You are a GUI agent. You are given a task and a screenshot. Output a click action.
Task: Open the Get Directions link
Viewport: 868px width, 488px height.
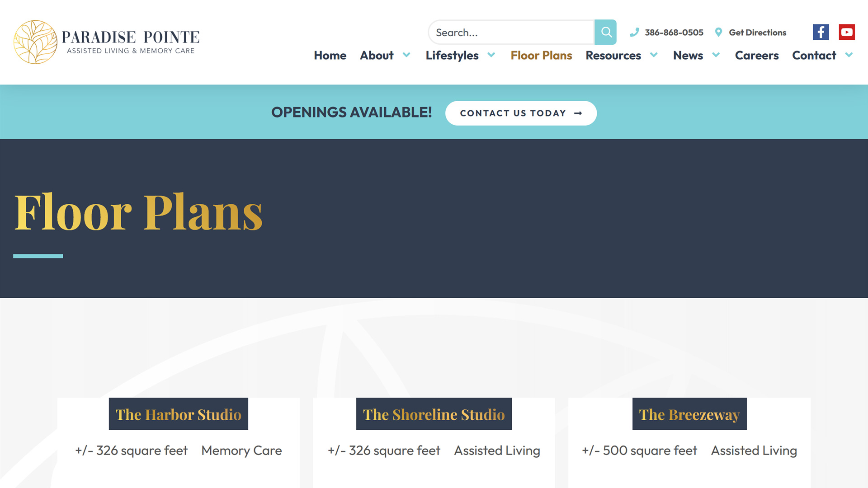(x=757, y=33)
